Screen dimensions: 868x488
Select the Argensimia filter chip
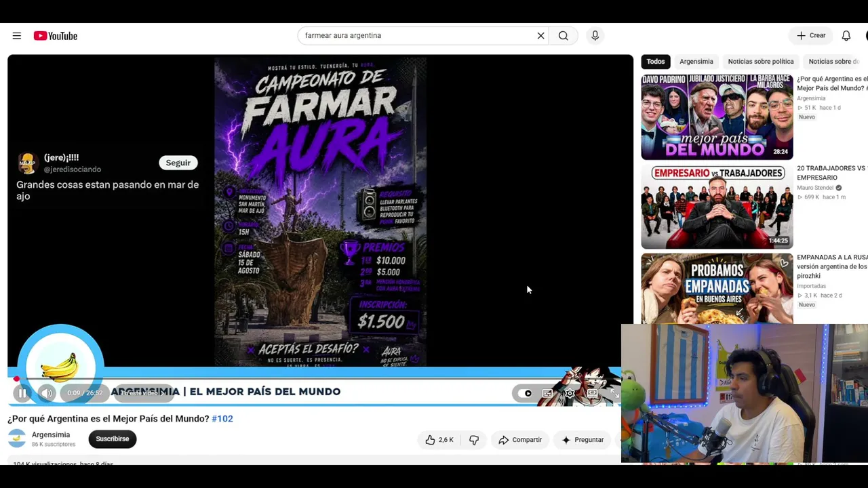point(696,62)
